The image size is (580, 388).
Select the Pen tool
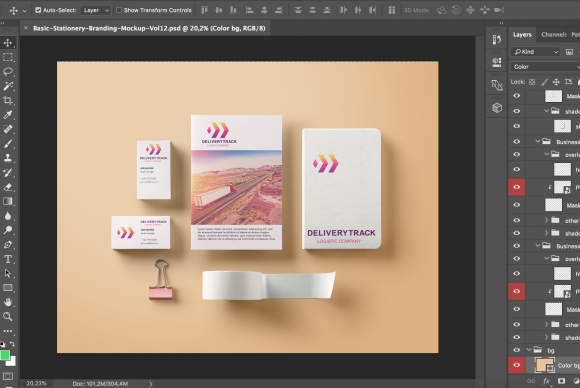[x=8, y=244]
